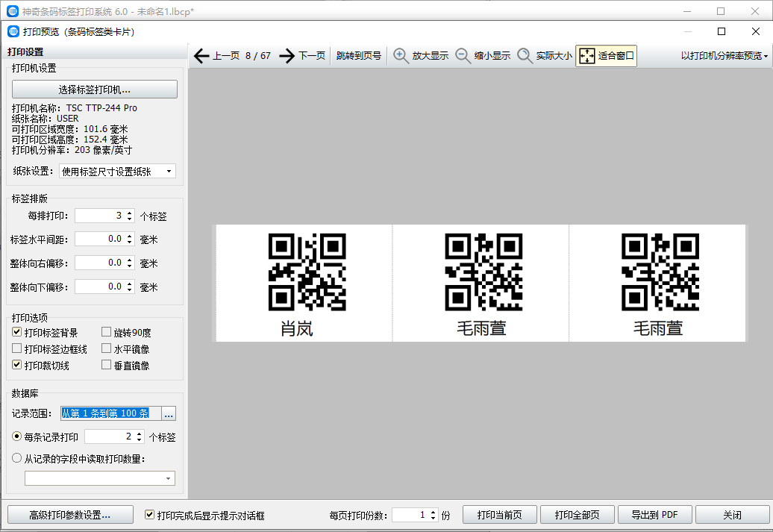This screenshot has width=773, height=532.
Task: Click the 记录范围 record range field
Action: 111,413
